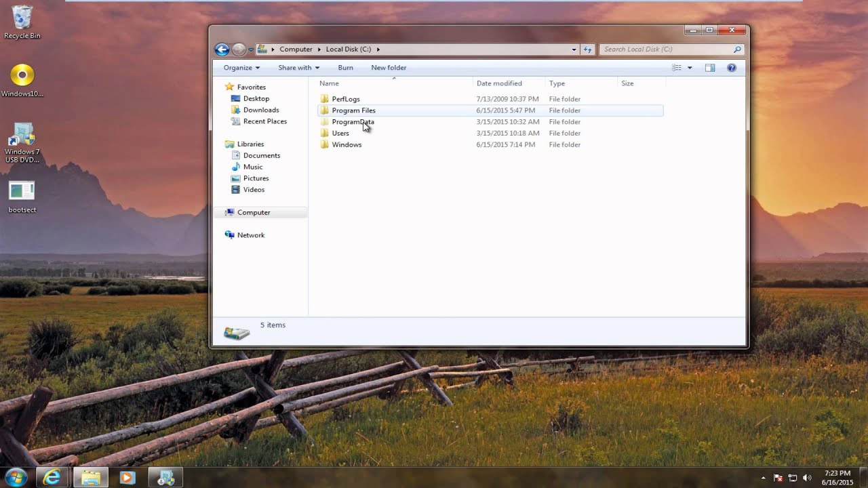Click the Users folder icon
This screenshot has width=868, height=488.
(x=324, y=134)
